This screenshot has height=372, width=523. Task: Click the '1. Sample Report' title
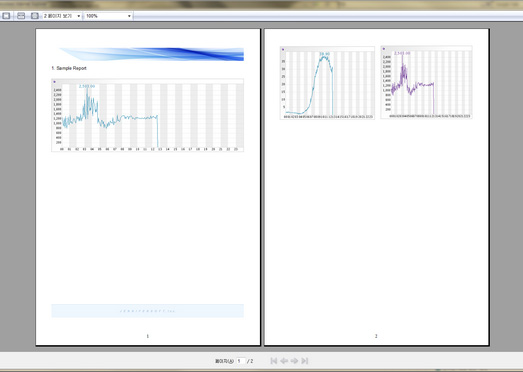[69, 68]
